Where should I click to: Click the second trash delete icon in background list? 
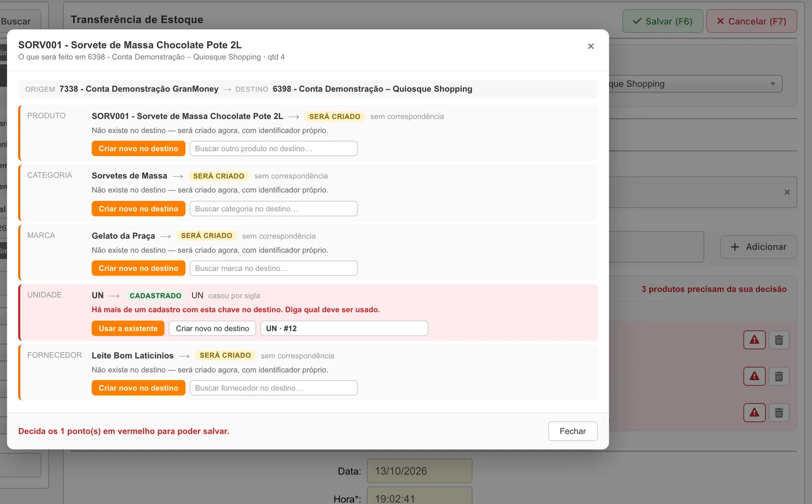pos(779,376)
